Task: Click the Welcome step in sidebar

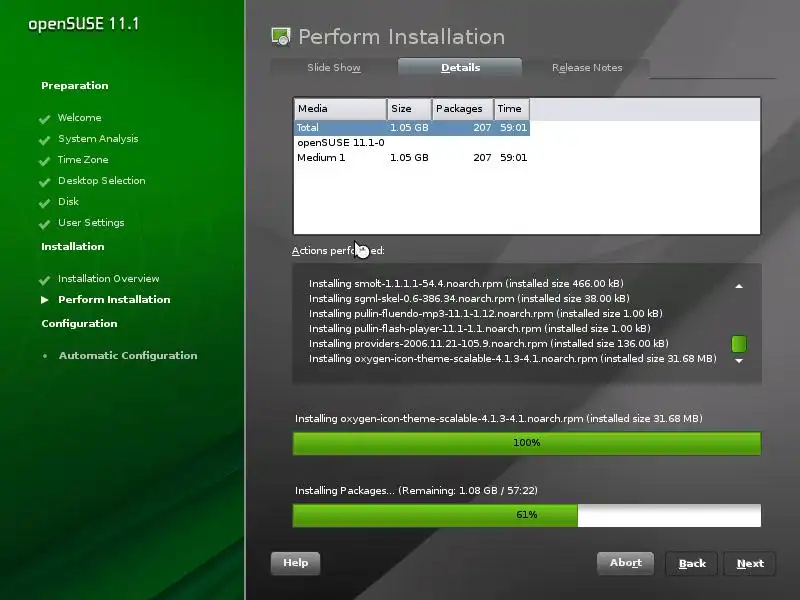Action: [x=80, y=118]
